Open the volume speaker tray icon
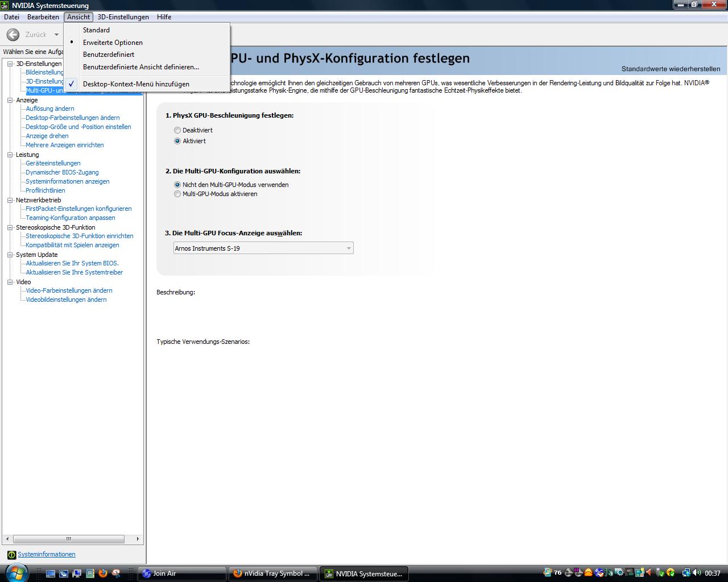Screen dimensions: 728x582 point(697,573)
